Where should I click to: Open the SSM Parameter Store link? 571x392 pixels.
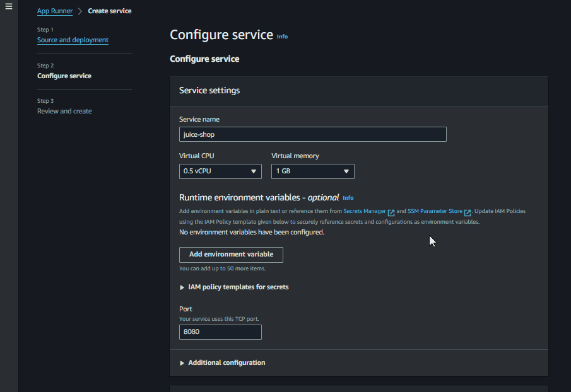coord(435,212)
